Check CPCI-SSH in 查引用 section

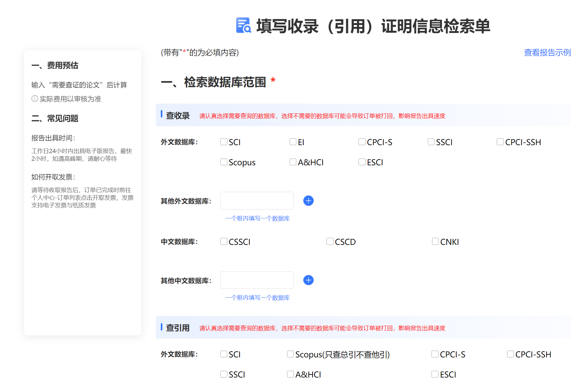510,354
